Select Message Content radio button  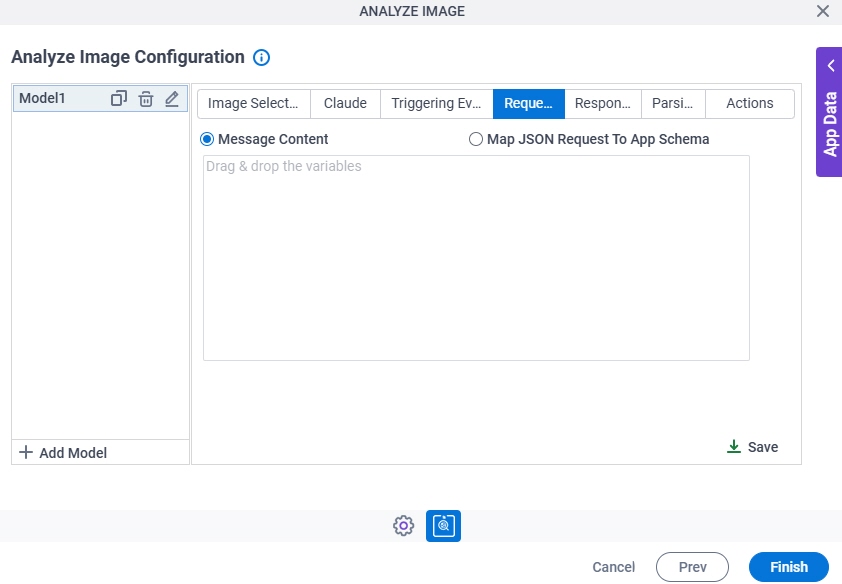tap(207, 140)
